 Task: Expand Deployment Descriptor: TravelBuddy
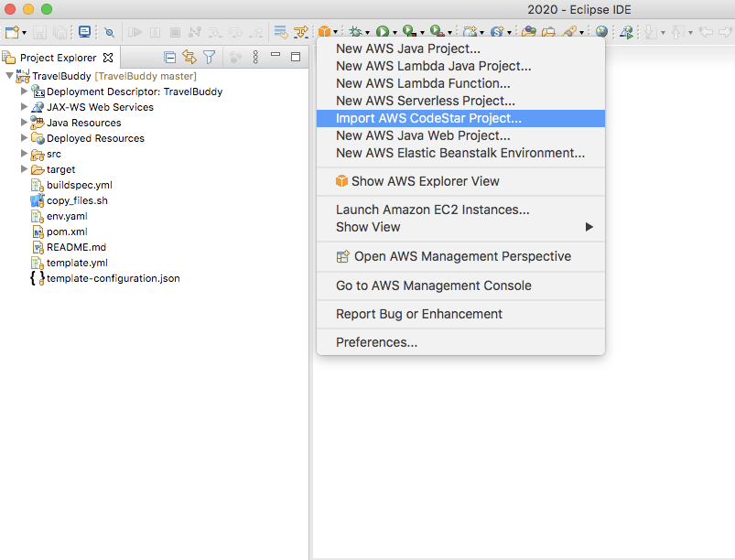24,91
